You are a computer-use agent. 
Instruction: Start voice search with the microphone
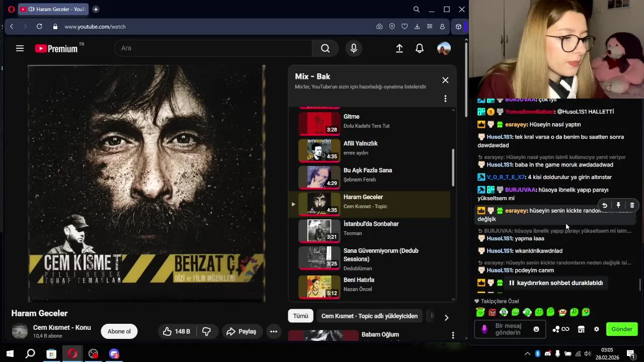[354, 48]
